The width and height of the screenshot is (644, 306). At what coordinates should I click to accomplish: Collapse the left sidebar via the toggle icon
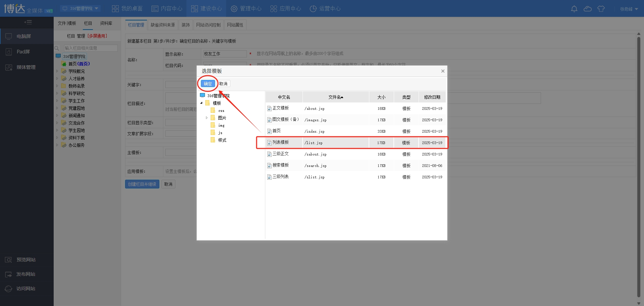point(28,22)
